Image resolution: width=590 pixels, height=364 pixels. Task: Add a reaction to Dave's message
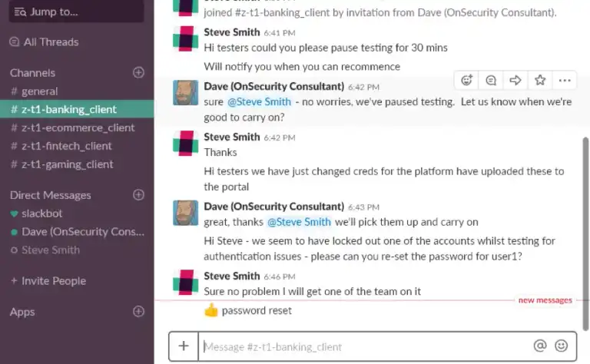pos(466,80)
